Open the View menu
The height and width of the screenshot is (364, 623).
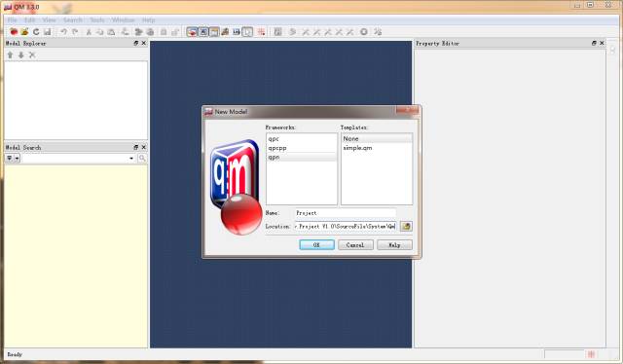[49, 19]
